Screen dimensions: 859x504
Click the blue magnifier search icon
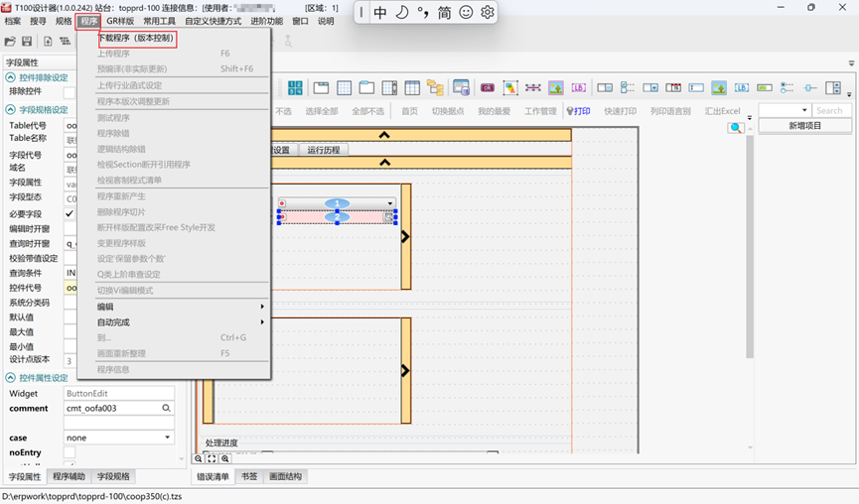tap(736, 128)
